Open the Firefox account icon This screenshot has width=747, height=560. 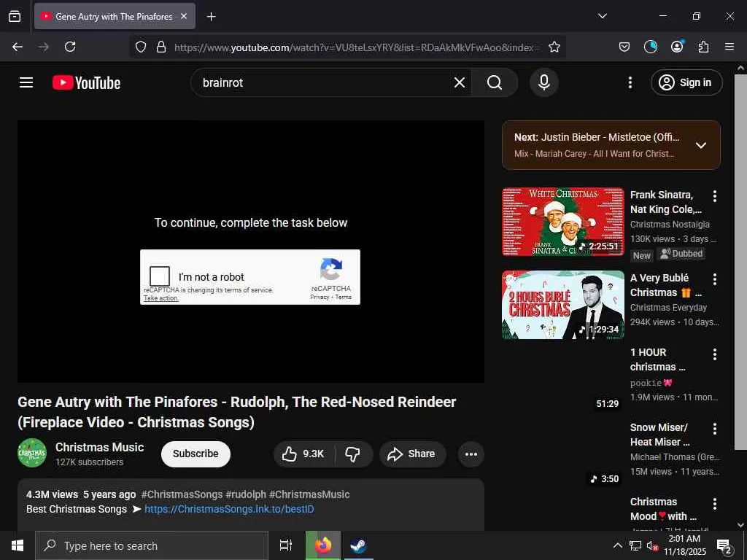[677, 47]
